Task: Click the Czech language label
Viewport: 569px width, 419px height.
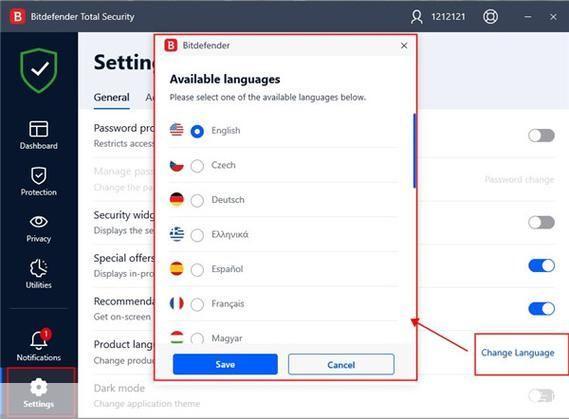Action: point(224,165)
